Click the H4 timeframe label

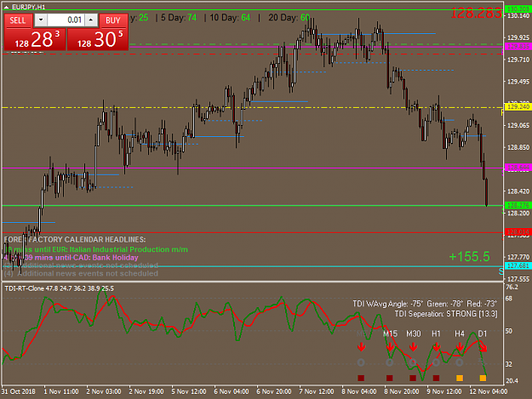coord(460,333)
